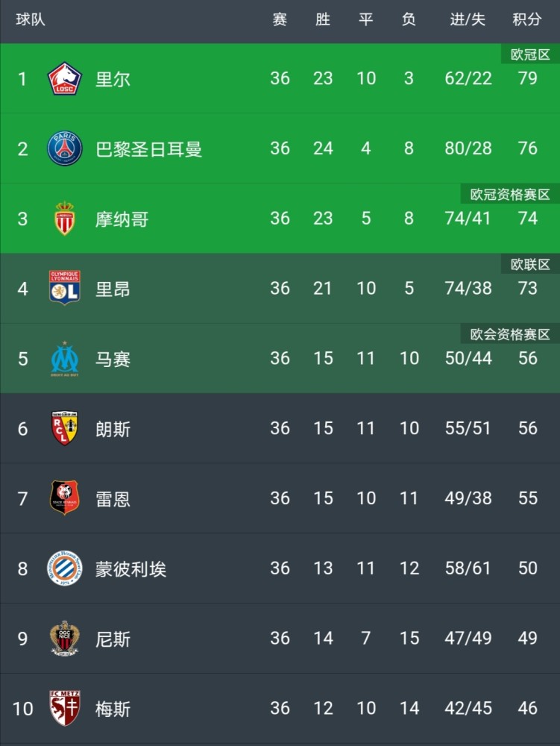Select the RC Lens crest
560x746 pixels.
[65, 428]
